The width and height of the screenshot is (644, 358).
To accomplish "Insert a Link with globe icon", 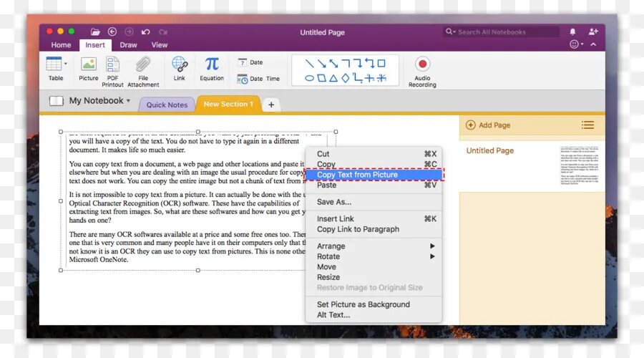I will coord(180,69).
